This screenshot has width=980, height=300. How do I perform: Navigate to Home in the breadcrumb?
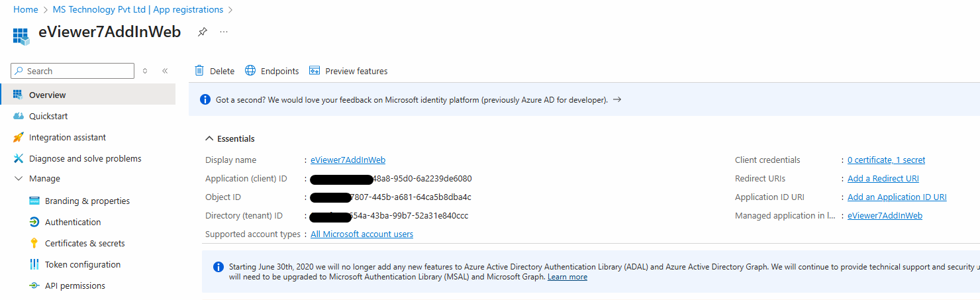pos(26,9)
